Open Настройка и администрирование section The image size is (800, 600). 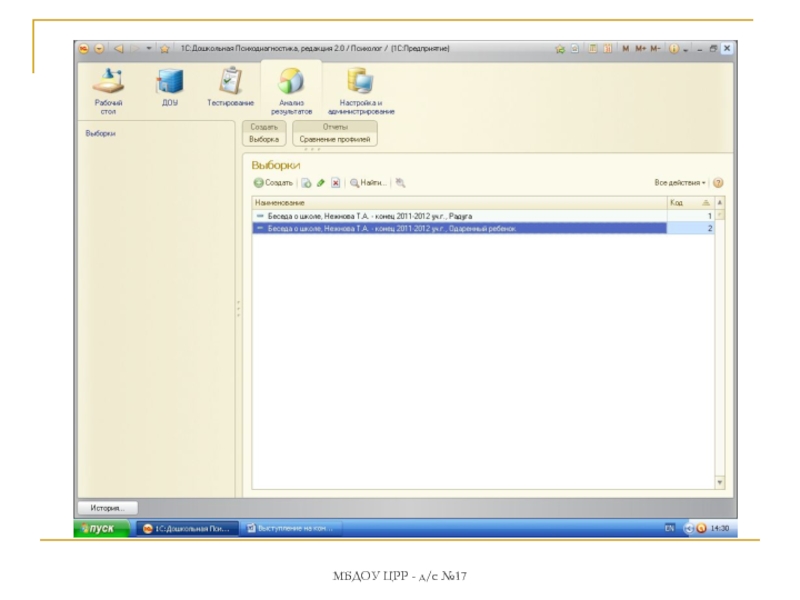point(361,91)
